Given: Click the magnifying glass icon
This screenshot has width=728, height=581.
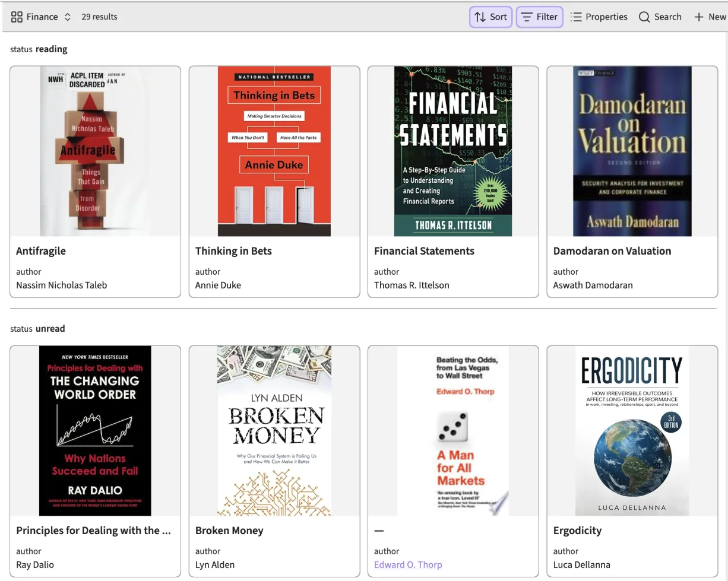Looking at the screenshot, I should pos(644,17).
